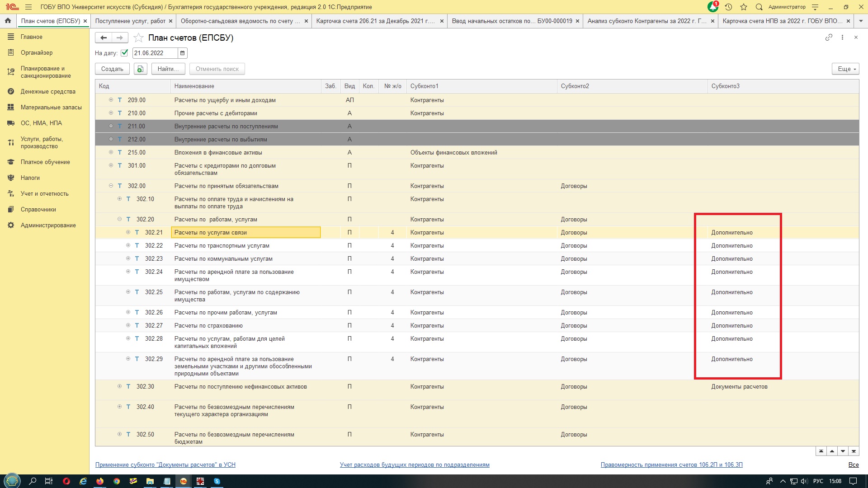868x488 pixels.
Task: Open the Еще dropdown menu
Action: tap(845, 69)
